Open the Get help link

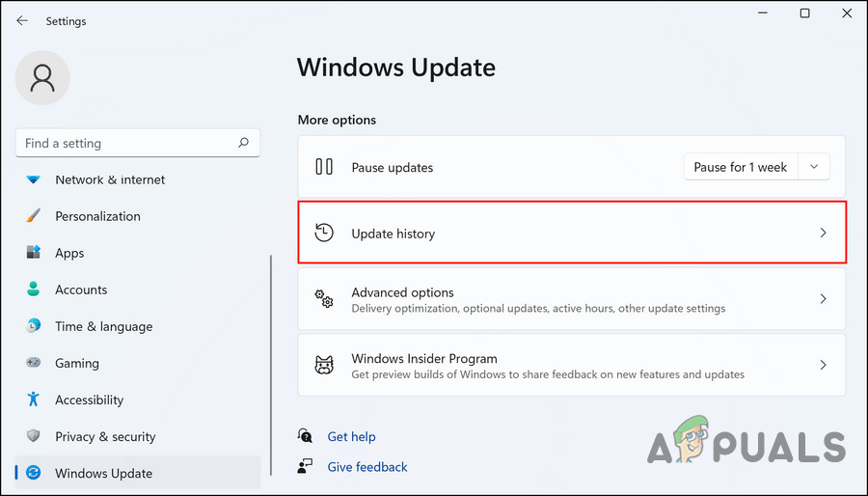pyautogui.click(x=351, y=436)
